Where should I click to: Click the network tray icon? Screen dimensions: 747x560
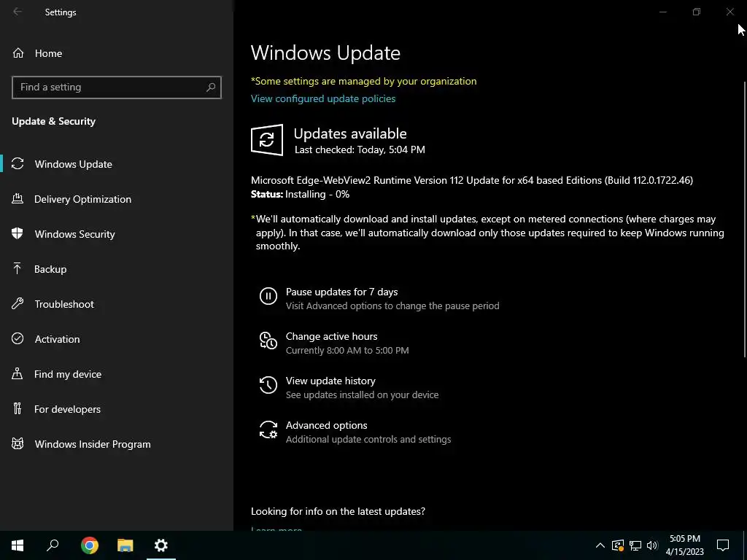pyautogui.click(x=635, y=545)
